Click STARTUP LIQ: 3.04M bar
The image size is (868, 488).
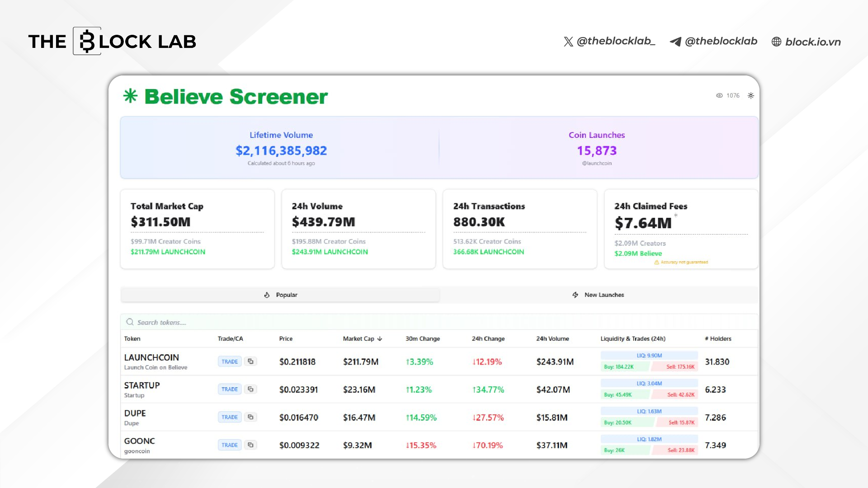tap(649, 383)
